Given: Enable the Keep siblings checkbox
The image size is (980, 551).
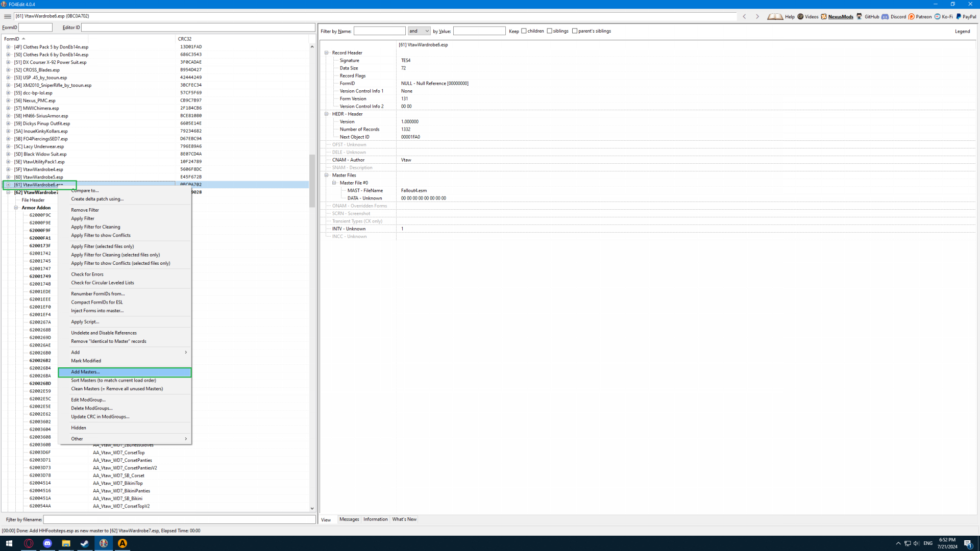Looking at the screenshot, I should 550,31.
